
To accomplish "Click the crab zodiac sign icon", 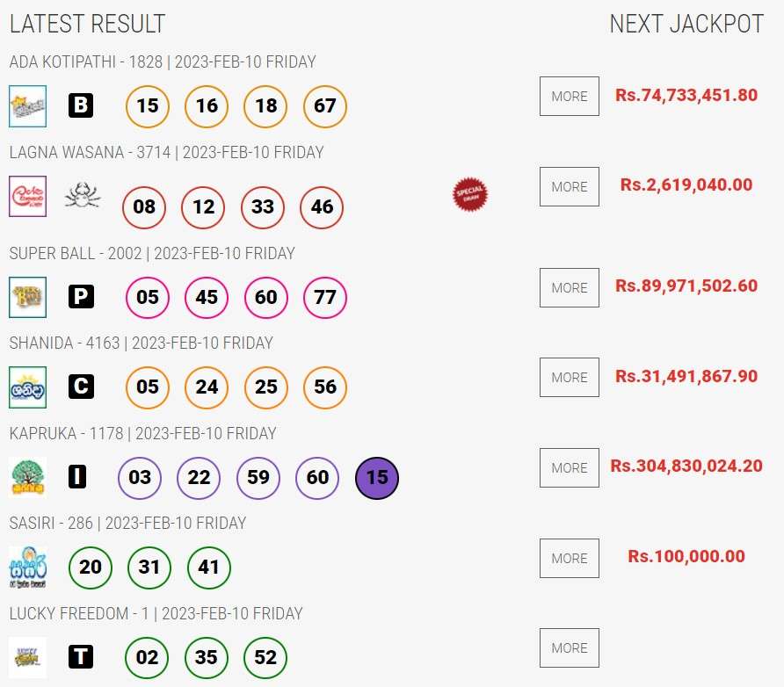I will coord(83,195).
